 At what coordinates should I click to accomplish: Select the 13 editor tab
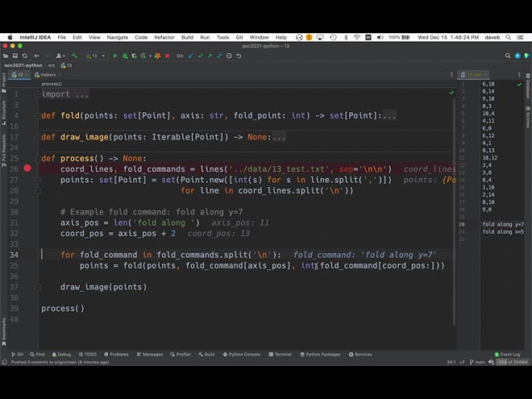(x=20, y=75)
